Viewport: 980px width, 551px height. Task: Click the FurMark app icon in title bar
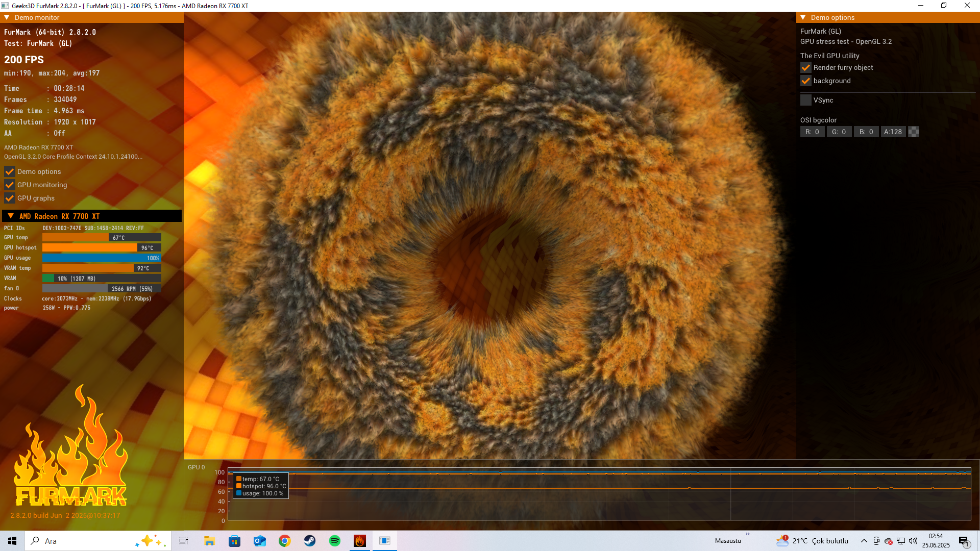(x=5, y=6)
